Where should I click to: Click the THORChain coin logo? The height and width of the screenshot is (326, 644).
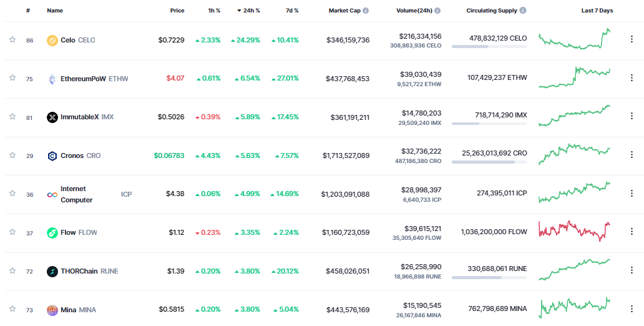(x=52, y=271)
